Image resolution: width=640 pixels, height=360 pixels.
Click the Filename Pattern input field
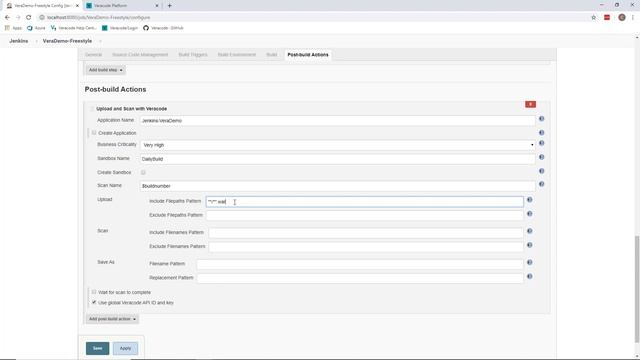360,264
